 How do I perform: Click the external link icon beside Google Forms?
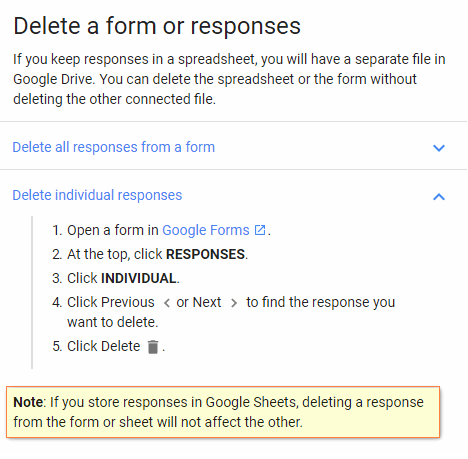pos(260,230)
